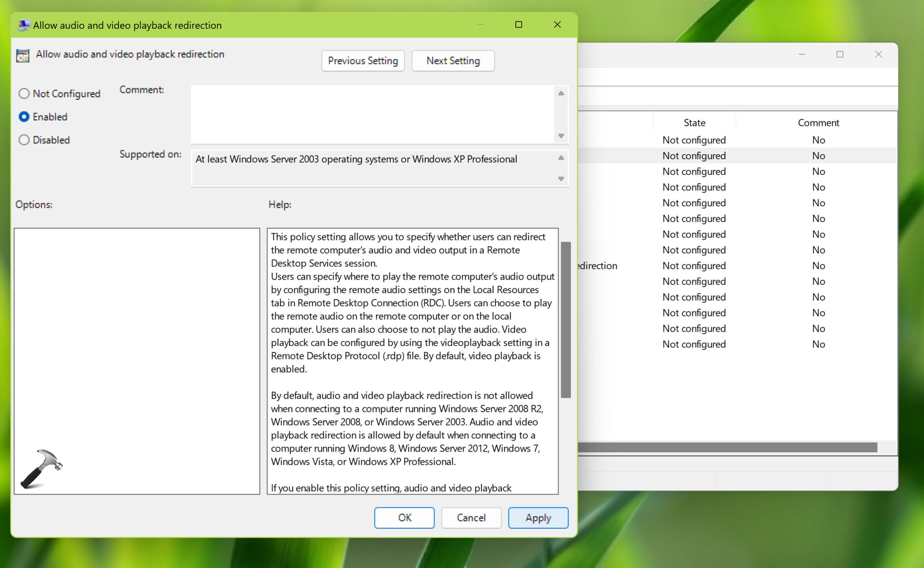Click the policy setting icon beside heading
Image resolution: width=924 pixels, height=568 pixels.
point(23,56)
